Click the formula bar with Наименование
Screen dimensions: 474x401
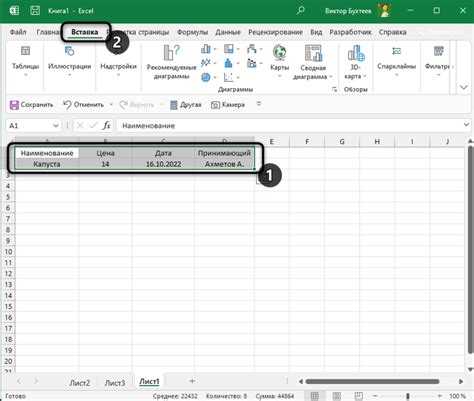[x=289, y=126]
